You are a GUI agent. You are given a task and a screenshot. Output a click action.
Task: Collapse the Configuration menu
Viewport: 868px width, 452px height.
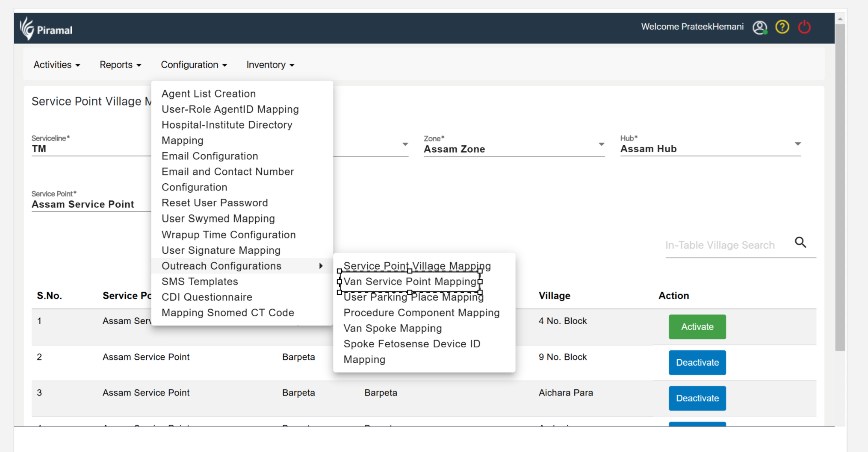point(194,65)
